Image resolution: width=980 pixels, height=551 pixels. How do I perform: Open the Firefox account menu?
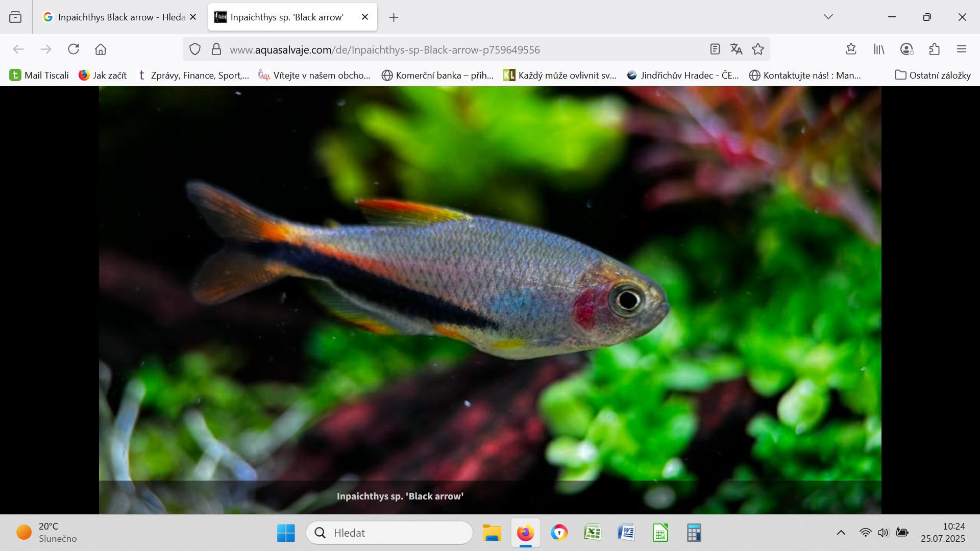(906, 49)
